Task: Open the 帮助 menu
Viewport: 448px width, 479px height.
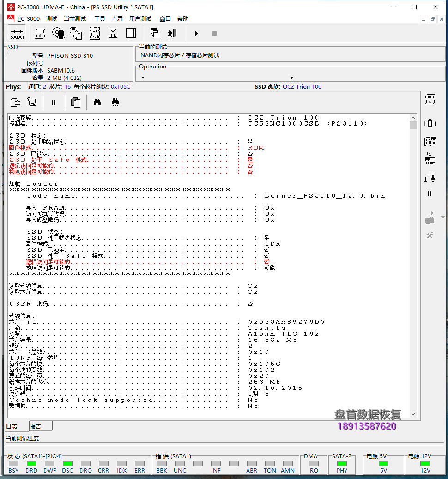Action: click(182, 18)
